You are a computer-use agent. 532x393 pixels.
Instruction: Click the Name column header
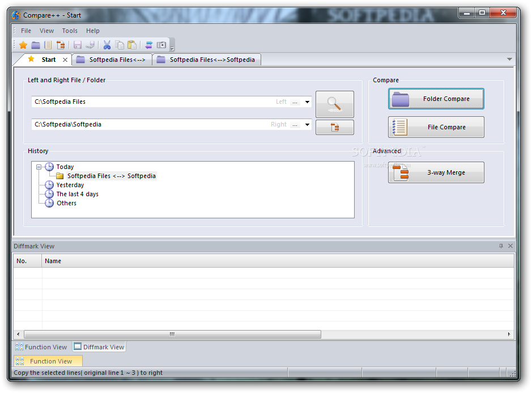tap(278, 261)
